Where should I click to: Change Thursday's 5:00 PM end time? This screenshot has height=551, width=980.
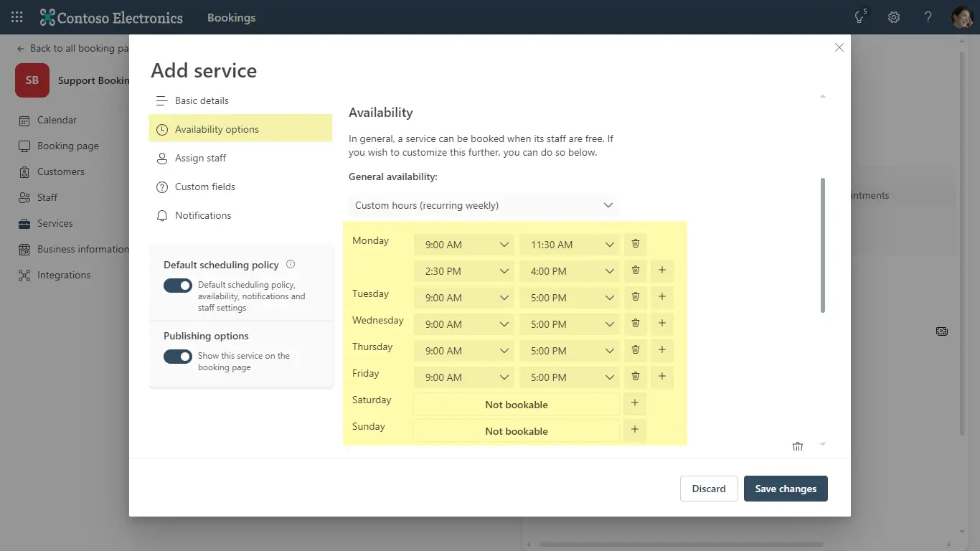(570, 351)
